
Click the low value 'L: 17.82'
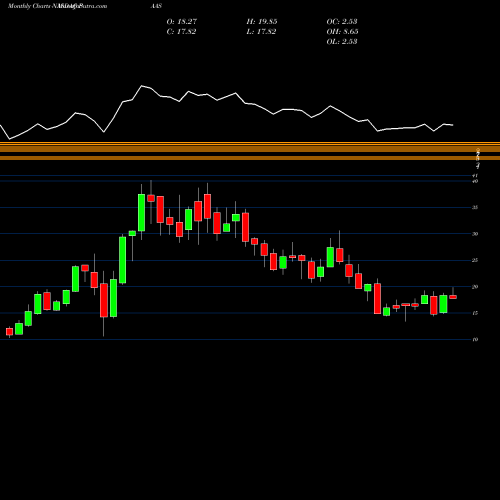261,31
